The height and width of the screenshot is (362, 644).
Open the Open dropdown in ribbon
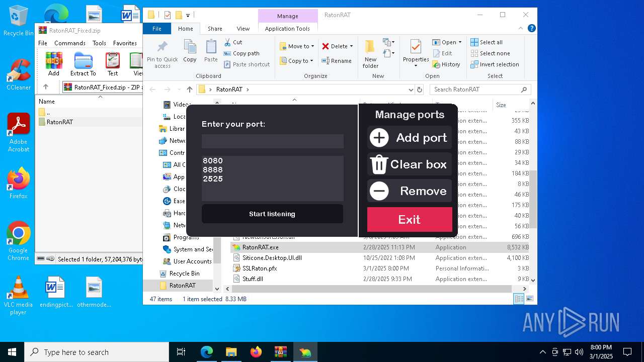[446, 42]
